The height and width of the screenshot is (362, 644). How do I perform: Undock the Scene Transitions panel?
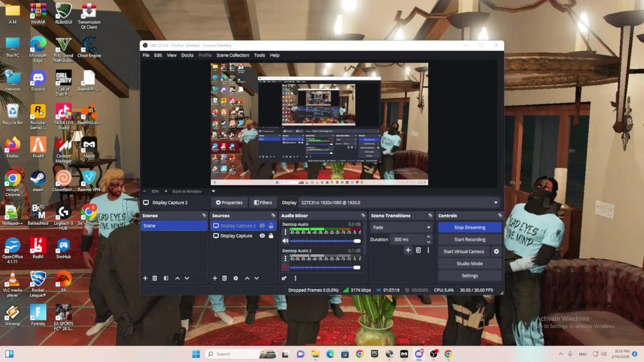coord(430,216)
